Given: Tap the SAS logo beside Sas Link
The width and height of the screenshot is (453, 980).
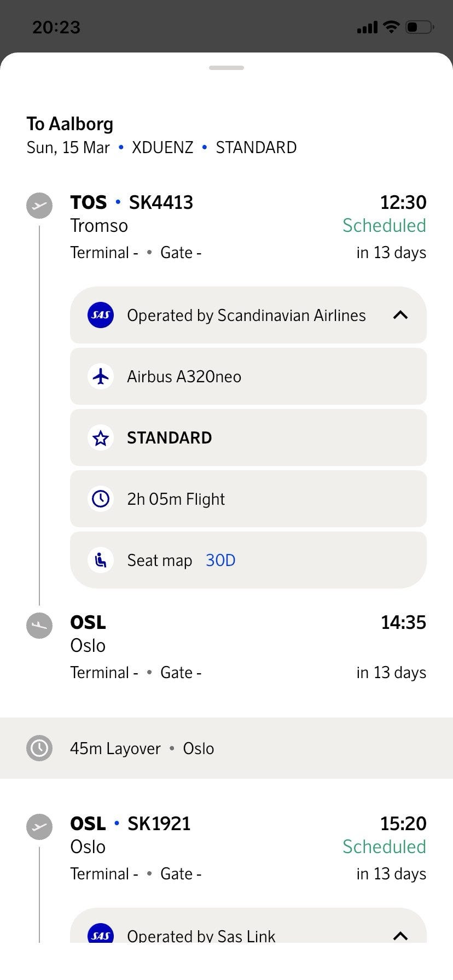Looking at the screenshot, I should tap(101, 935).
